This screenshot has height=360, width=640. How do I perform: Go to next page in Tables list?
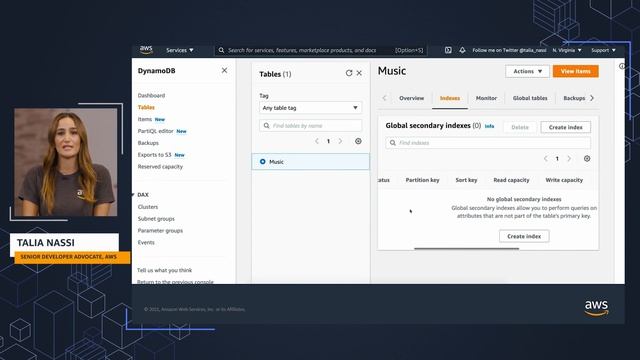tap(340, 141)
